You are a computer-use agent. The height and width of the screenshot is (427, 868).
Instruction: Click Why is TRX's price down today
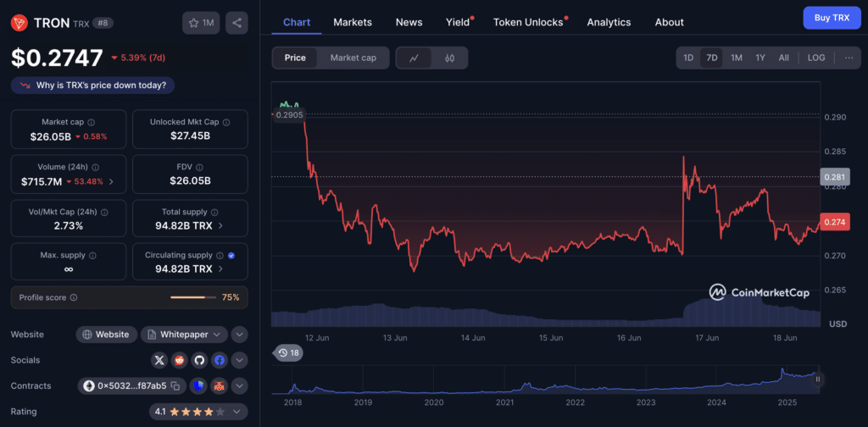[93, 86]
